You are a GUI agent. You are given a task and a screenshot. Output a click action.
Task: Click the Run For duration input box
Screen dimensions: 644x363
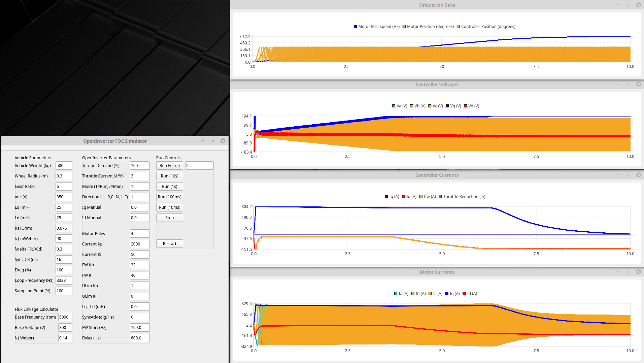[199, 166]
